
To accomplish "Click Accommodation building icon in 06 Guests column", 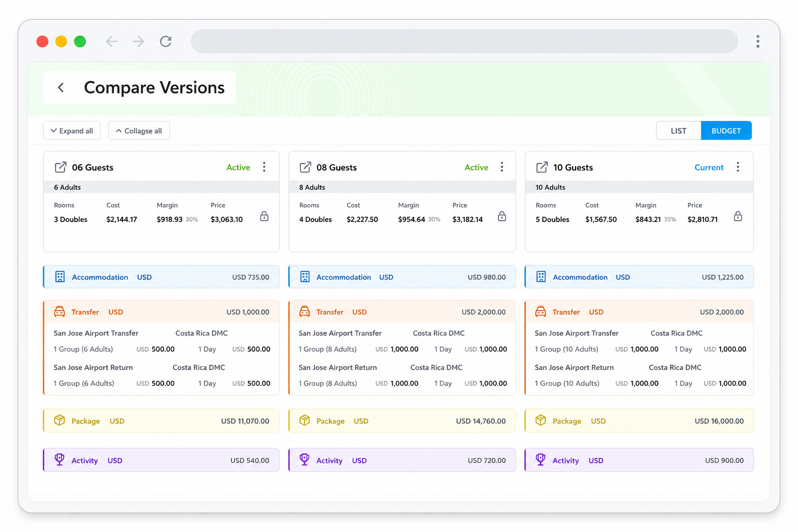I will (x=60, y=277).
